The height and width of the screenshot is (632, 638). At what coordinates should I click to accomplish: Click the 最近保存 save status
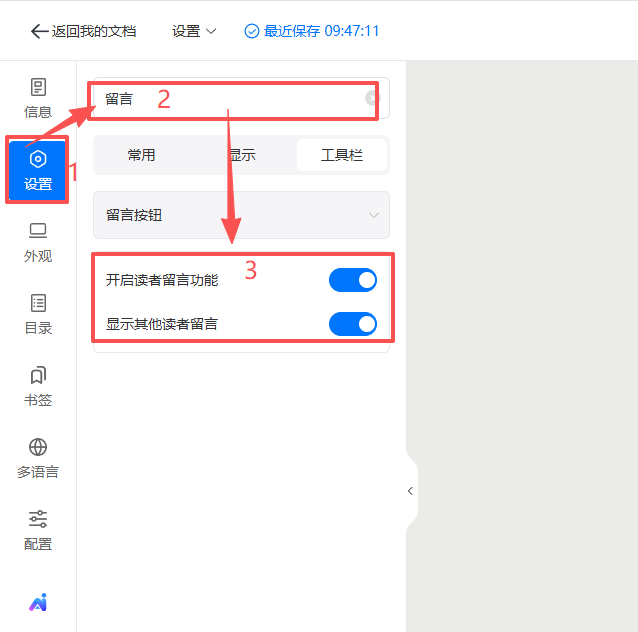click(x=312, y=31)
